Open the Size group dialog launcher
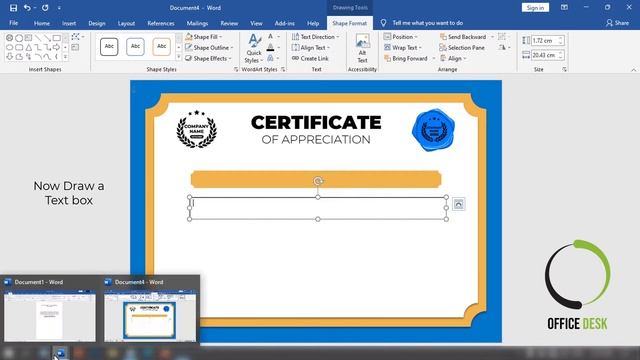 click(564, 70)
